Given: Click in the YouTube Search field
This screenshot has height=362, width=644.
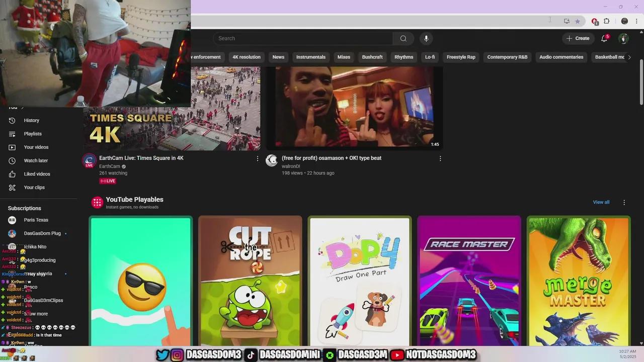Looking at the screenshot, I should [x=303, y=38].
